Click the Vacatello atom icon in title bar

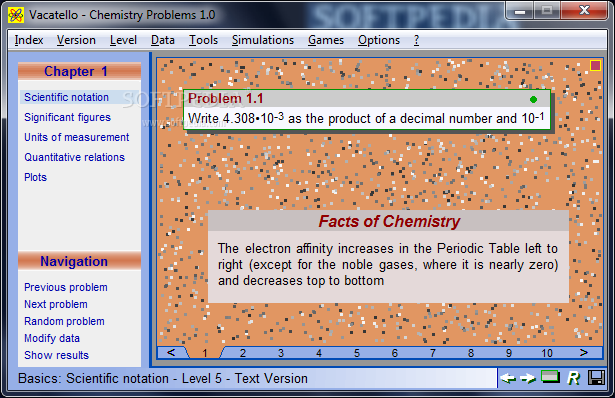(x=16, y=15)
